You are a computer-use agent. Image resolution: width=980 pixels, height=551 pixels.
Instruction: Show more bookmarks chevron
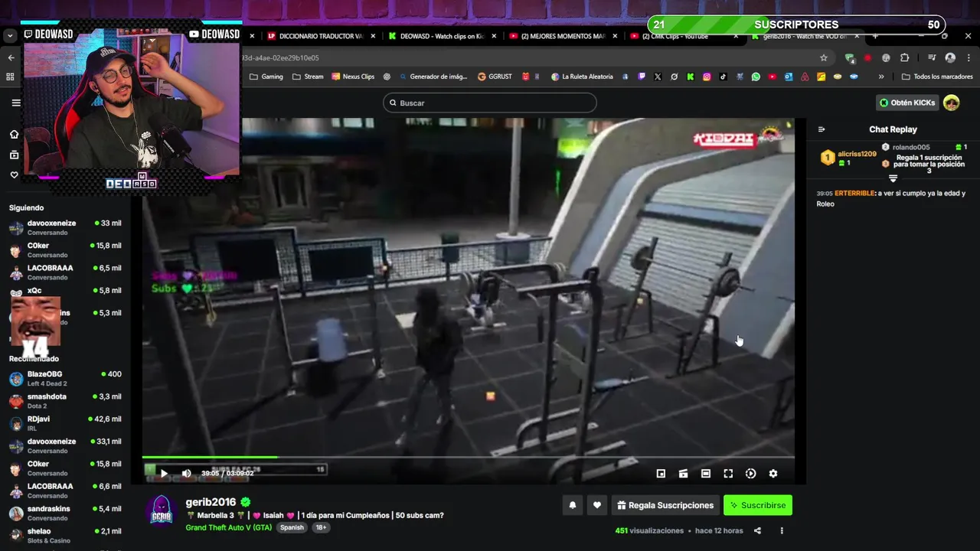tap(881, 77)
